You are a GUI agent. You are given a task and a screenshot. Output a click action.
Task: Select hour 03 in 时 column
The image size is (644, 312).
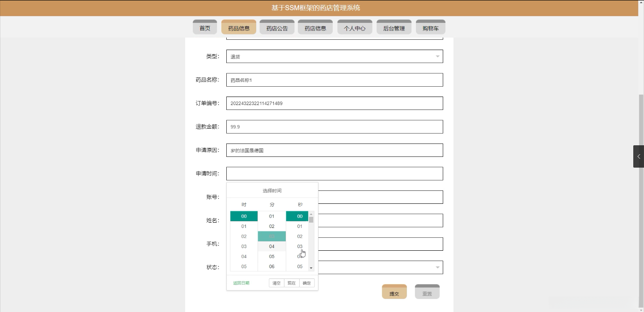(x=244, y=246)
